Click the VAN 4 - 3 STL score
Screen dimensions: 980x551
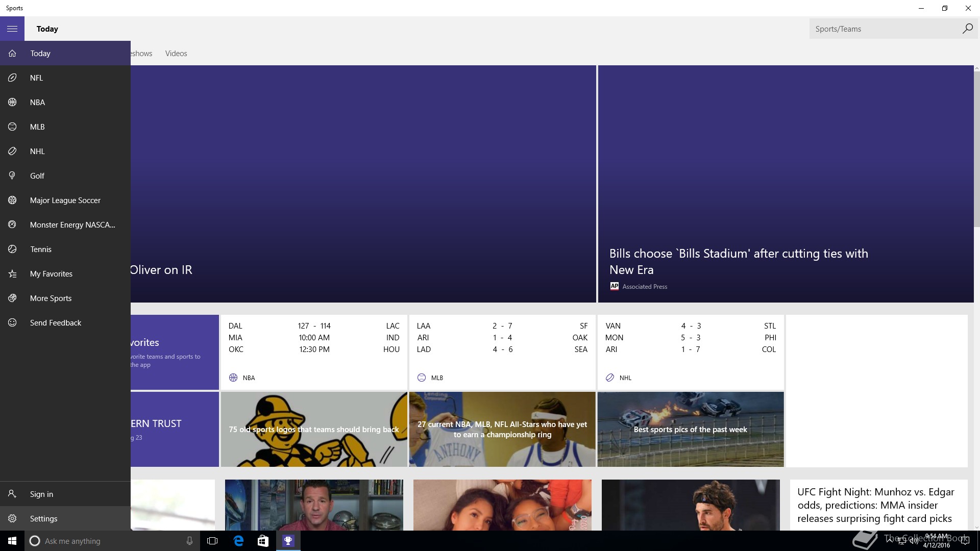point(691,325)
